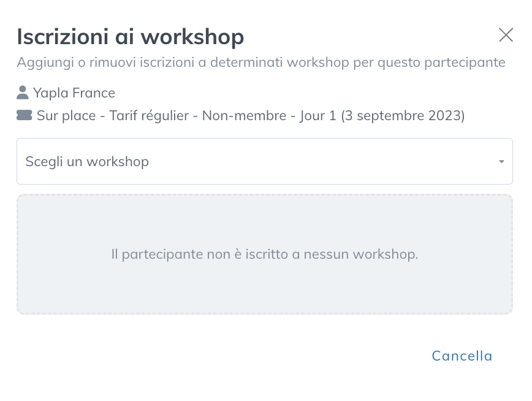This screenshot has width=532, height=401.
Task: Close the Iscrizioni ai workshop dialog
Action: [x=506, y=35]
